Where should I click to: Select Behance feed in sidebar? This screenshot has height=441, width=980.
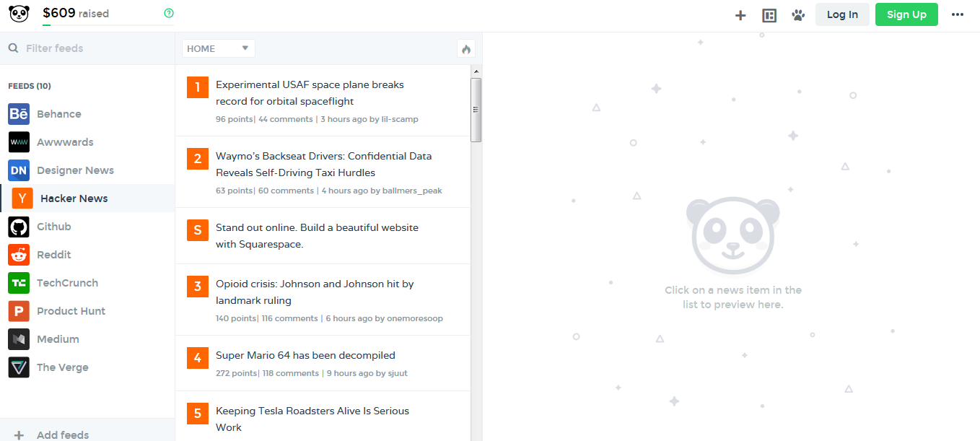[58, 114]
